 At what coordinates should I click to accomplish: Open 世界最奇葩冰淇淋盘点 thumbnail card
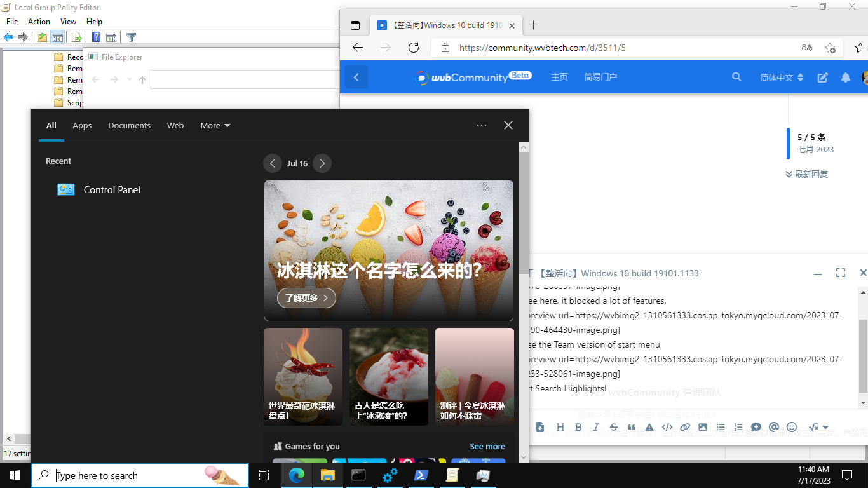pyautogui.click(x=303, y=377)
